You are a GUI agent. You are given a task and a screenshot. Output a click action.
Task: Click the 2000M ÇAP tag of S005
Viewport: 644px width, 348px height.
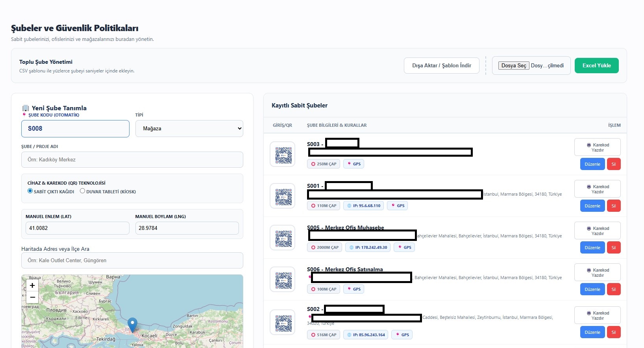(325, 247)
